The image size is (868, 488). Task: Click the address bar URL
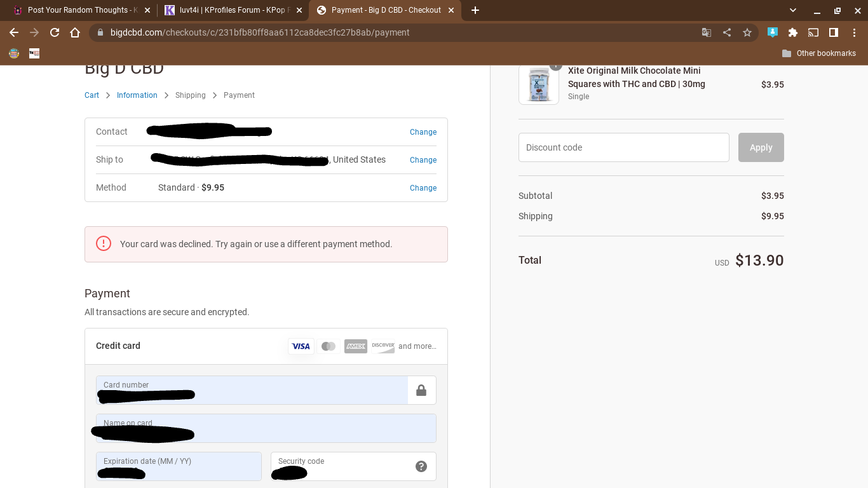pos(260,32)
